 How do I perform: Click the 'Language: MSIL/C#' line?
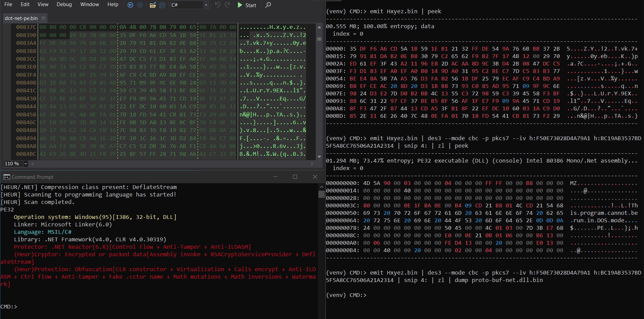43,232
